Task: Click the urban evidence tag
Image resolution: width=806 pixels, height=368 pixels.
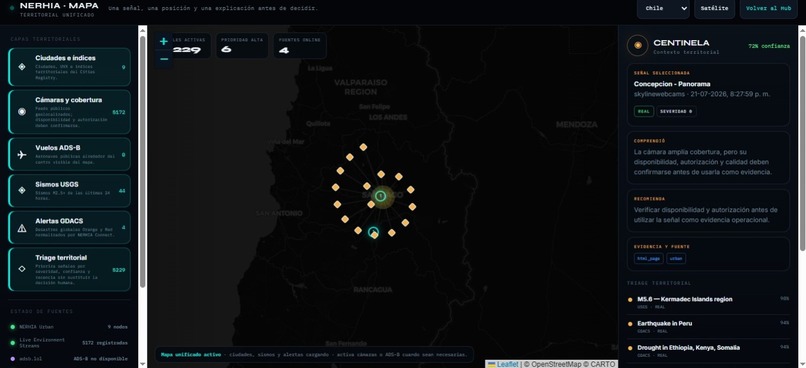Action: [676, 258]
